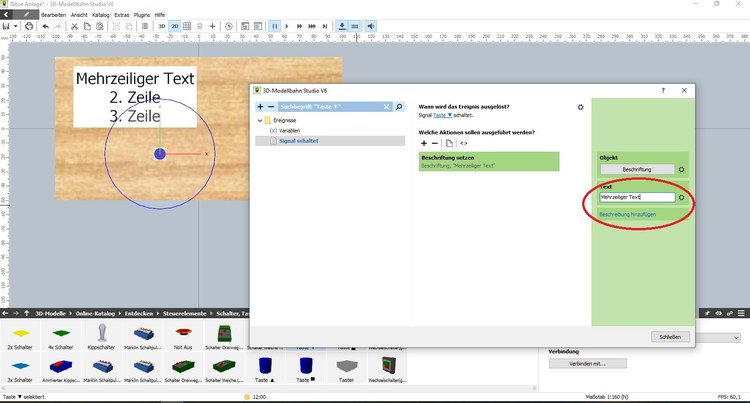The width and height of the screenshot is (750, 403).
Task: Open the Hilfe menu
Action: tap(160, 15)
